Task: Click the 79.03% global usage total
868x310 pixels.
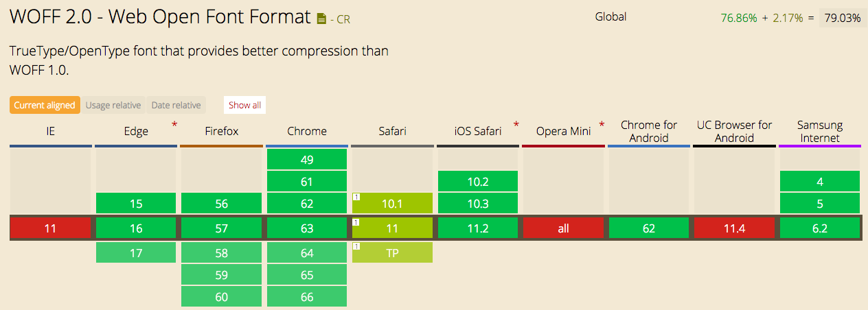Action: coord(842,19)
